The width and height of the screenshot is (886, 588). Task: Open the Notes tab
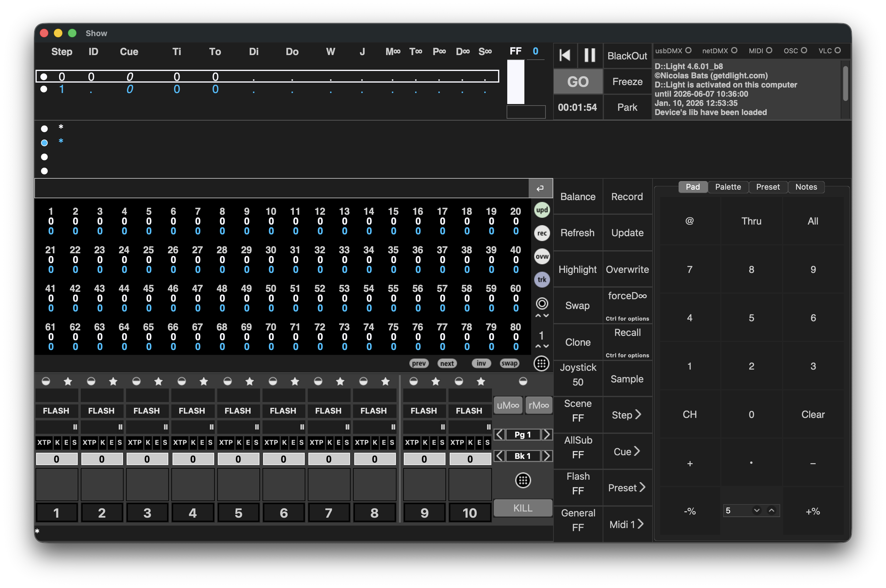(x=806, y=187)
